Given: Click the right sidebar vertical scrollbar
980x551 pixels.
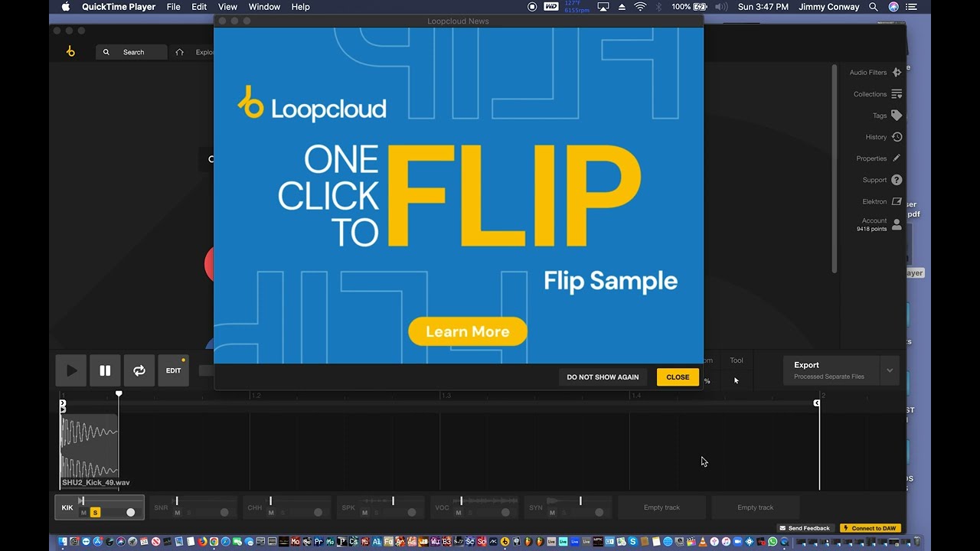Looking at the screenshot, I should 835,168.
